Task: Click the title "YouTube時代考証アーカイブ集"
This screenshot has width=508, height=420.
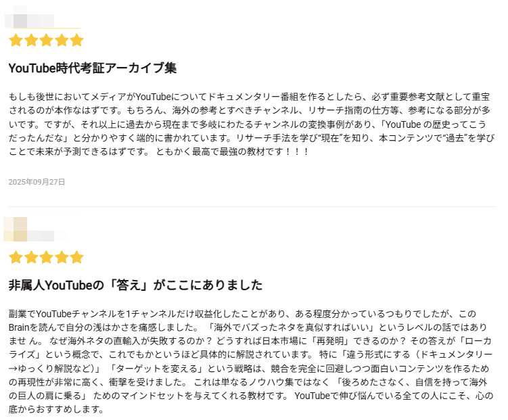Action: [x=92, y=68]
